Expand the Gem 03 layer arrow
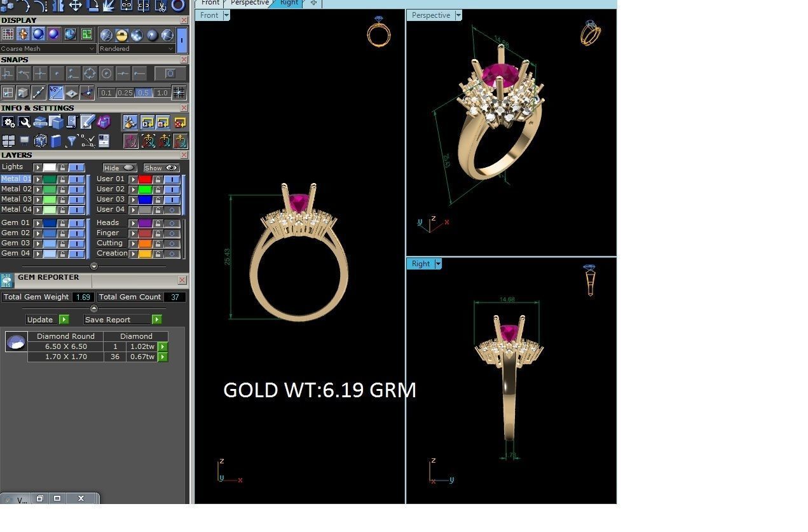The height and width of the screenshot is (532, 808). [38, 243]
